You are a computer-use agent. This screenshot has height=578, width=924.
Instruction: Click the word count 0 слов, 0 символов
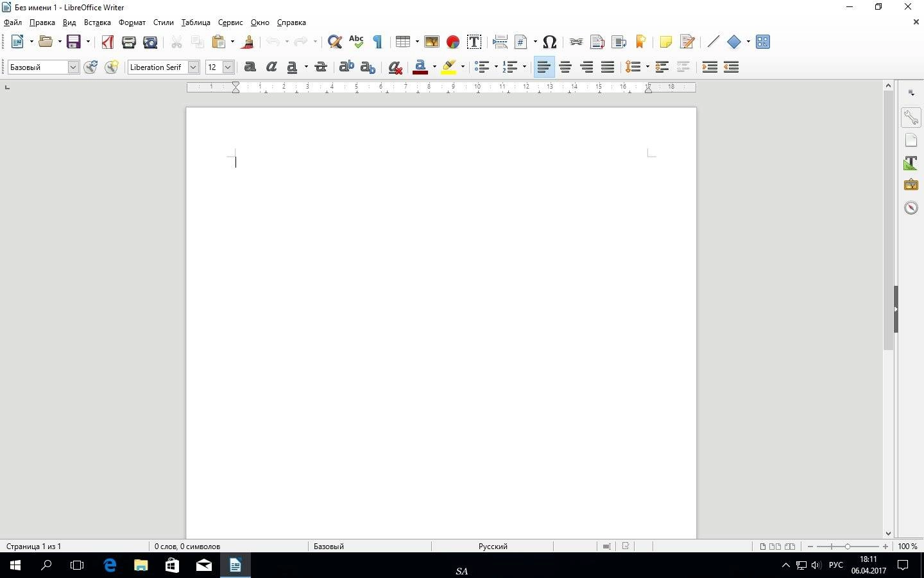point(187,547)
